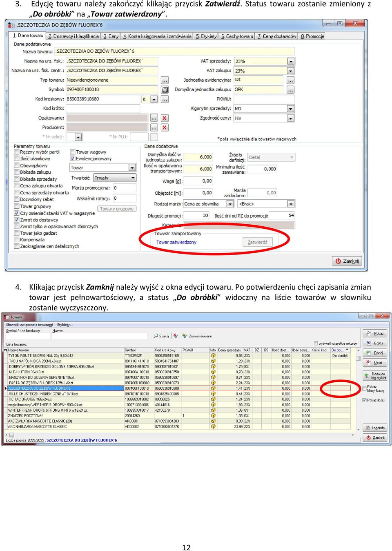The image size is (392, 551).
Task: Open VAT zakupu dropdown
Action: coord(291,71)
